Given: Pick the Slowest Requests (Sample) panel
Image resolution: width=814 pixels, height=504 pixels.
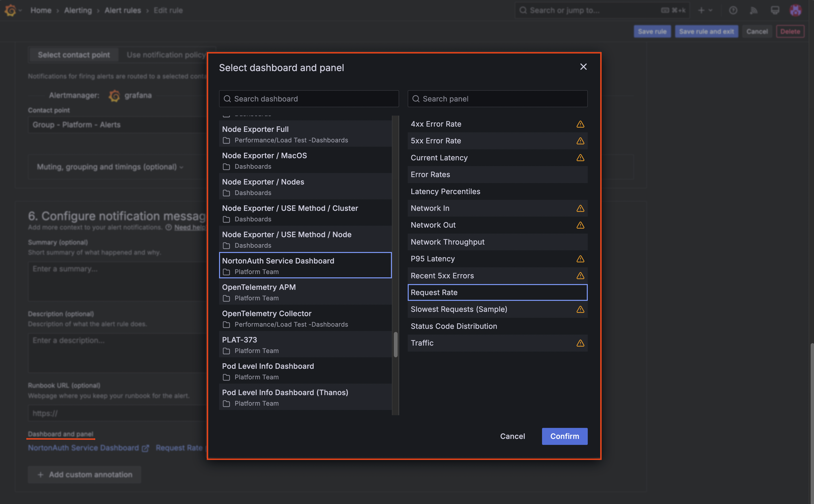Looking at the screenshot, I should 497,309.
